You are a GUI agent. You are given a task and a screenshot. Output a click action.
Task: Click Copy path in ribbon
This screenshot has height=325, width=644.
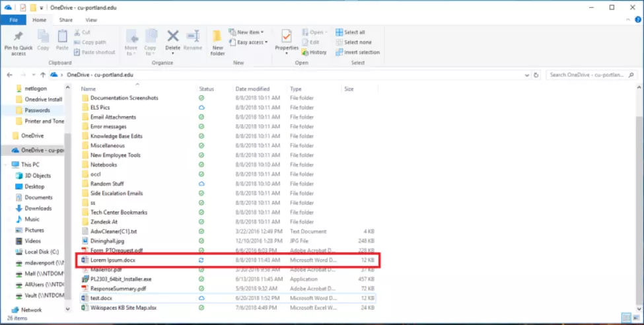click(90, 42)
